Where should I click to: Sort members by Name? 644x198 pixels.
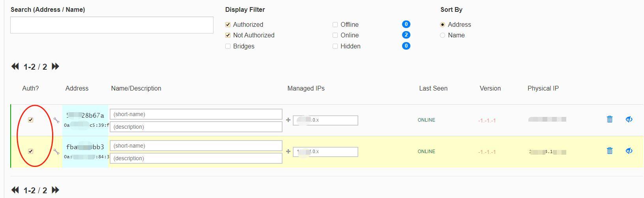click(443, 35)
